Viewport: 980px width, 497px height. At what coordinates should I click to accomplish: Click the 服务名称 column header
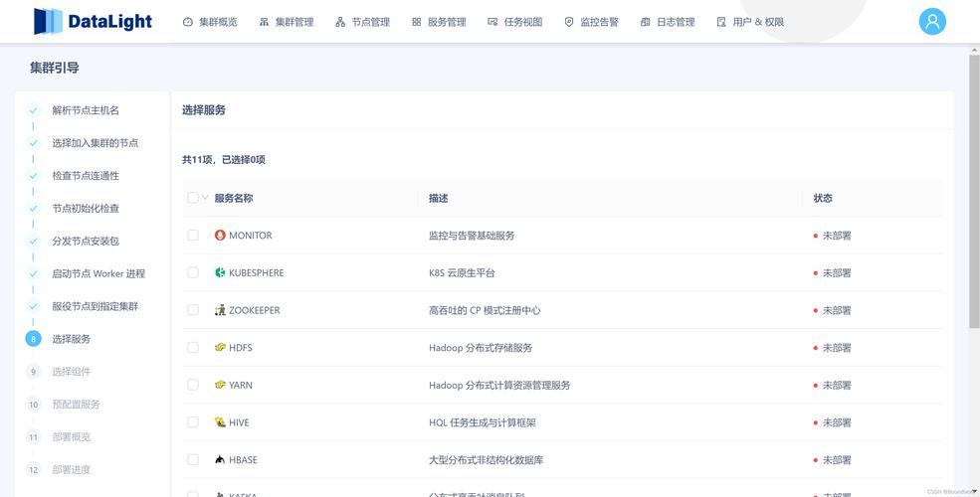[x=234, y=198]
